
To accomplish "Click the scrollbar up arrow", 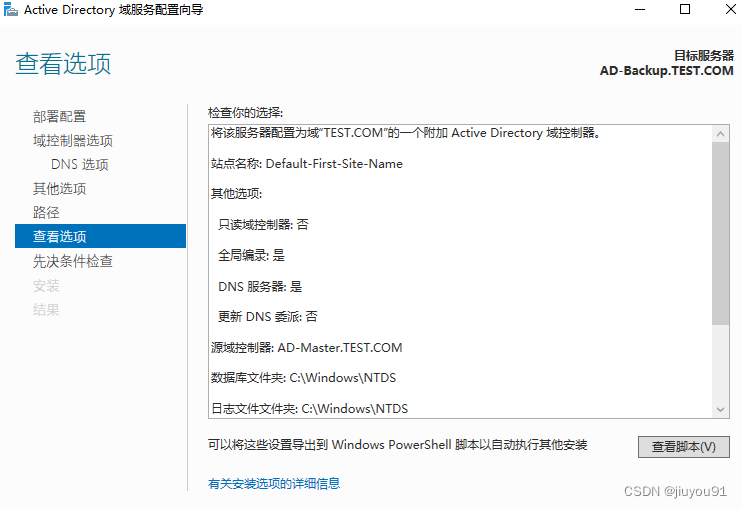I will point(720,134).
